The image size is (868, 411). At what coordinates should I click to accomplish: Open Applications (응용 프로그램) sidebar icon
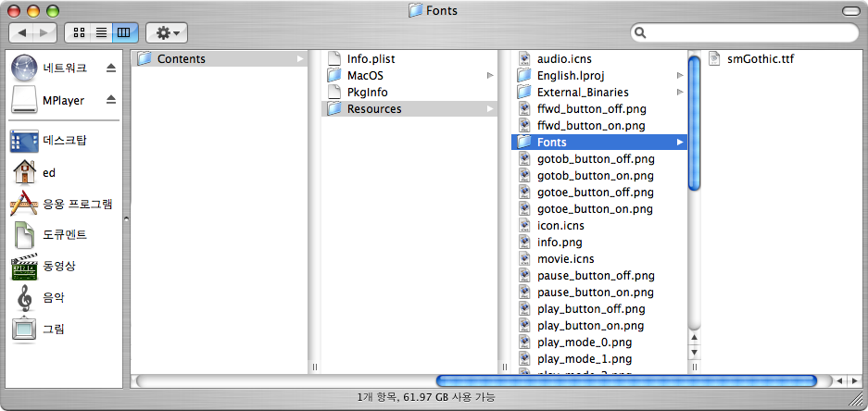point(24,204)
